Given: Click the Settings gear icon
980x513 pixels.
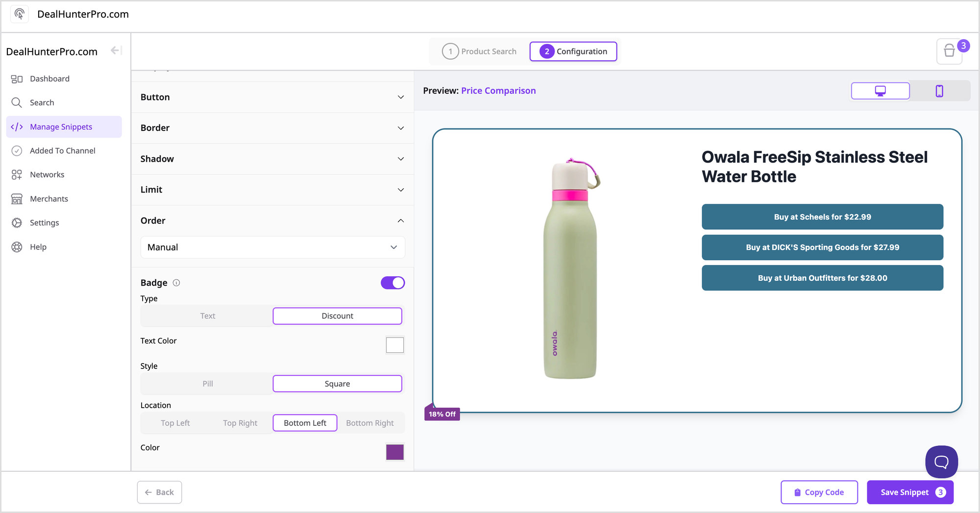Looking at the screenshot, I should coord(17,223).
